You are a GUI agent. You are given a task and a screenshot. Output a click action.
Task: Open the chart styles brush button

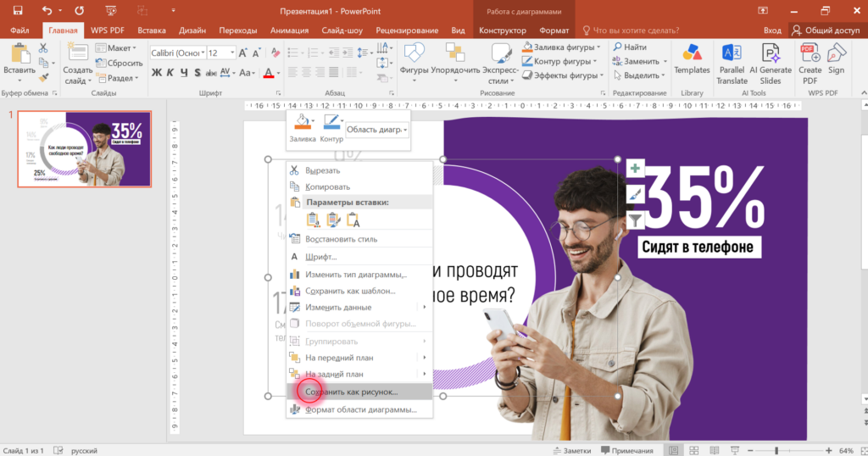(635, 194)
